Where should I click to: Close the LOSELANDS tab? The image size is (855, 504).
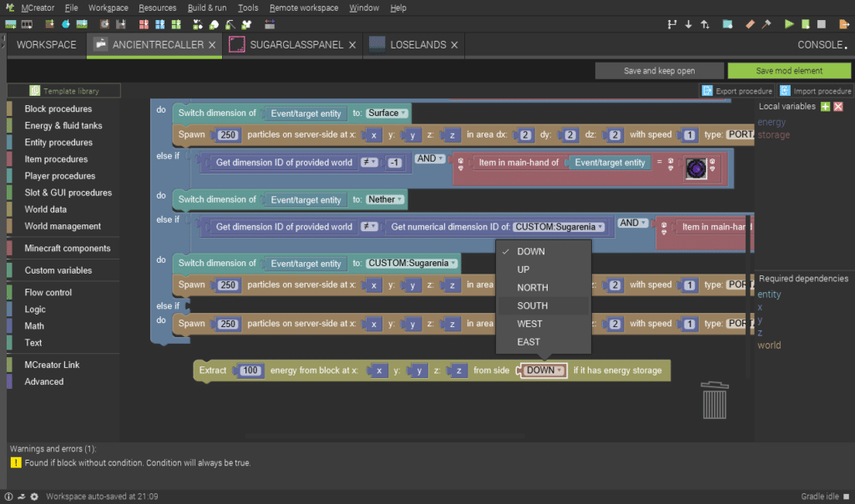[454, 45]
